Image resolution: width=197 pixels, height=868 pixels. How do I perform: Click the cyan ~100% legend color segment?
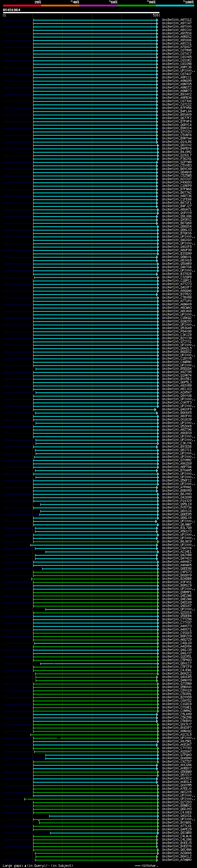pos(175,6)
